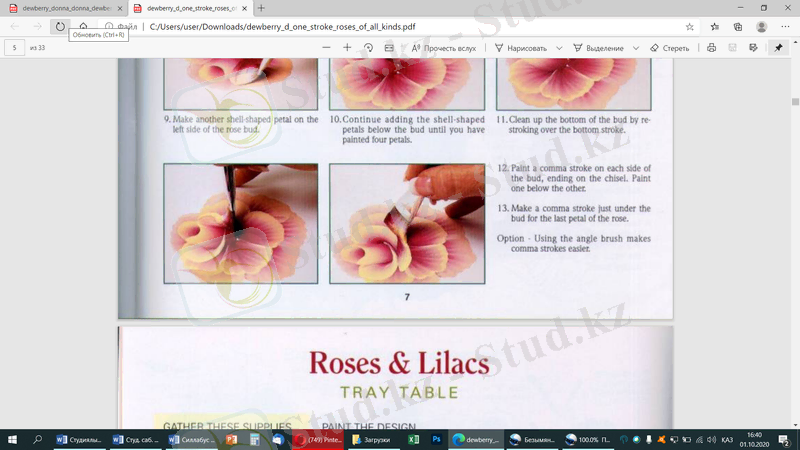800x450 pixels.
Task: Select the Draw tool (Нарисовать)
Action: click(x=521, y=48)
